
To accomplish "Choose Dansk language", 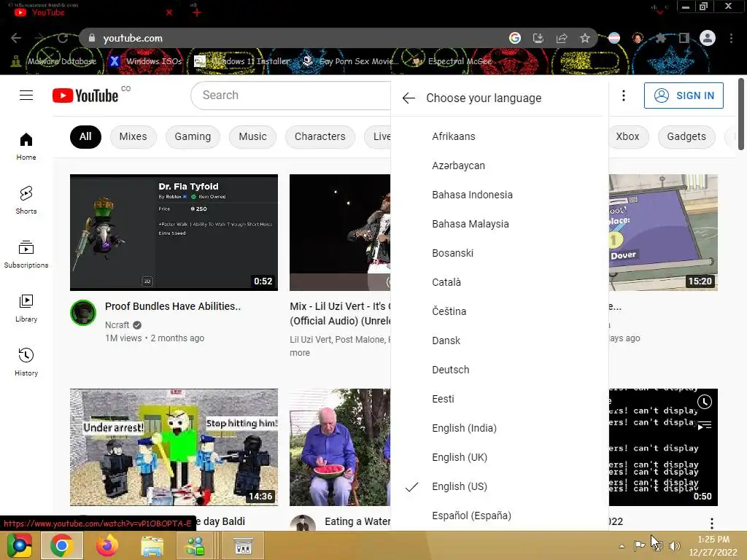I will pos(499,341).
